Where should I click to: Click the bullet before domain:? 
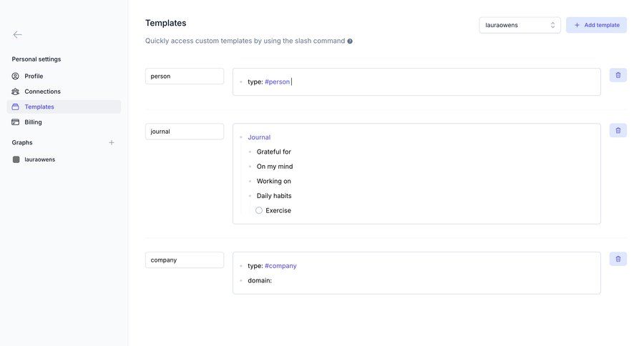tap(241, 280)
